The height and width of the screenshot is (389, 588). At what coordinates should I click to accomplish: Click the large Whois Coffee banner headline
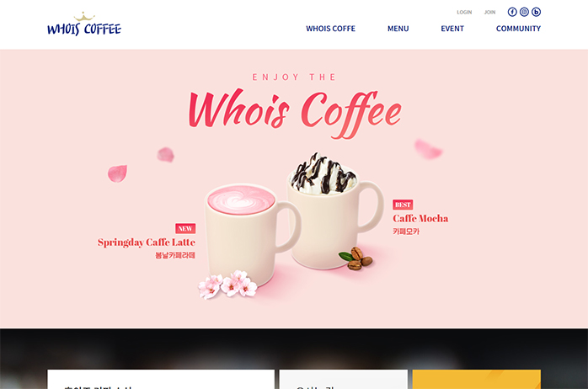pos(295,113)
